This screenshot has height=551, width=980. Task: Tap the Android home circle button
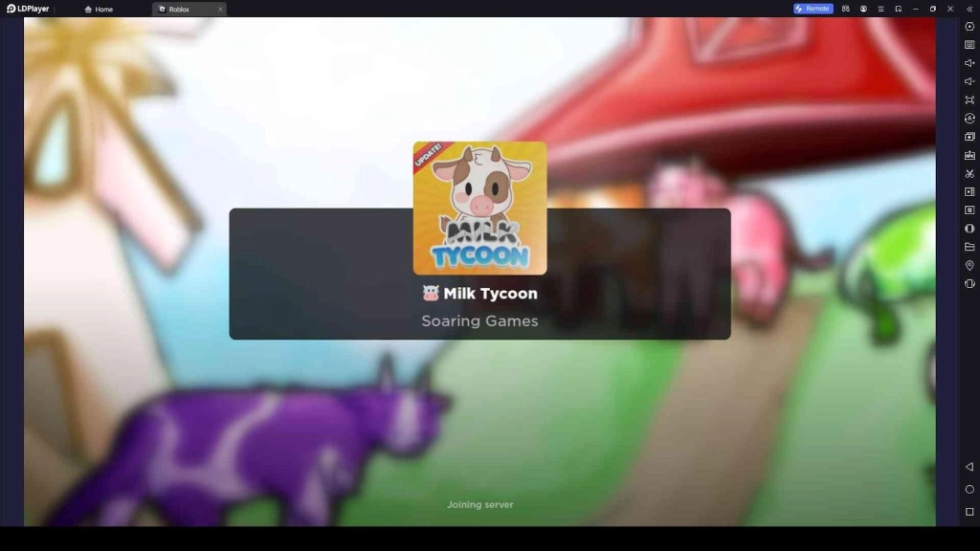pos(969,489)
